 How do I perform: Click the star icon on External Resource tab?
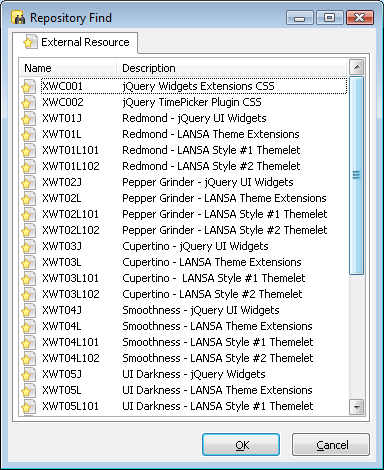coord(30,42)
